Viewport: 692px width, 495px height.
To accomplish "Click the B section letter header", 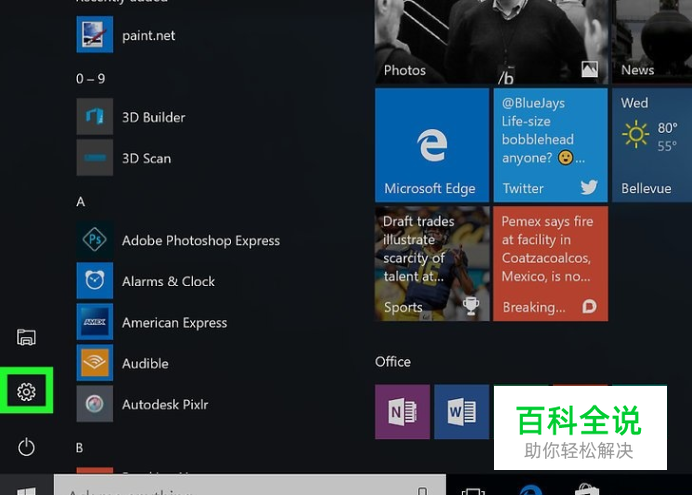I will [x=79, y=448].
